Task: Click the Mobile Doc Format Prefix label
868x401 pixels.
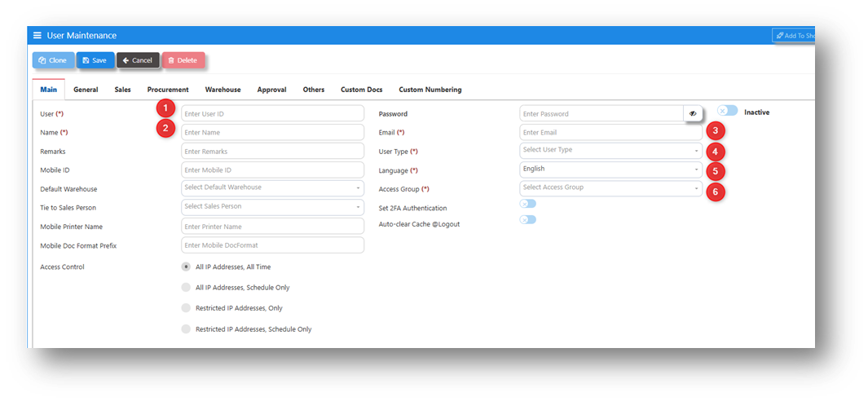Action: coord(78,245)
